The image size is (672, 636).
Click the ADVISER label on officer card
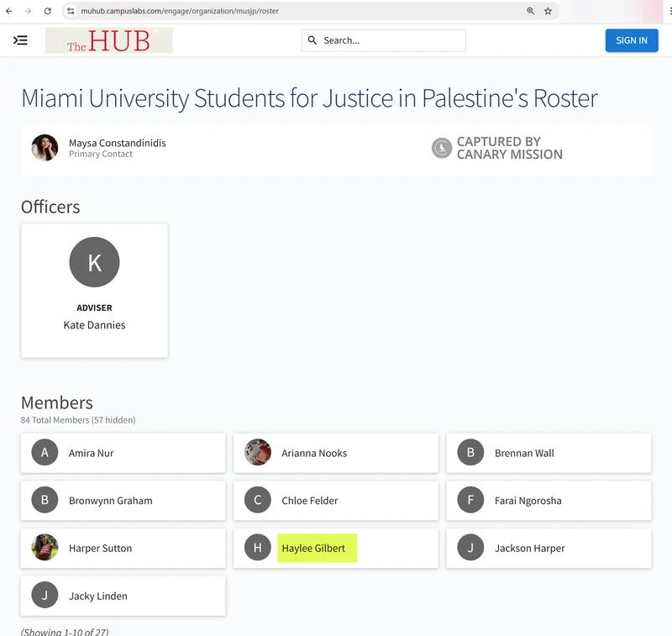(94, 307)
